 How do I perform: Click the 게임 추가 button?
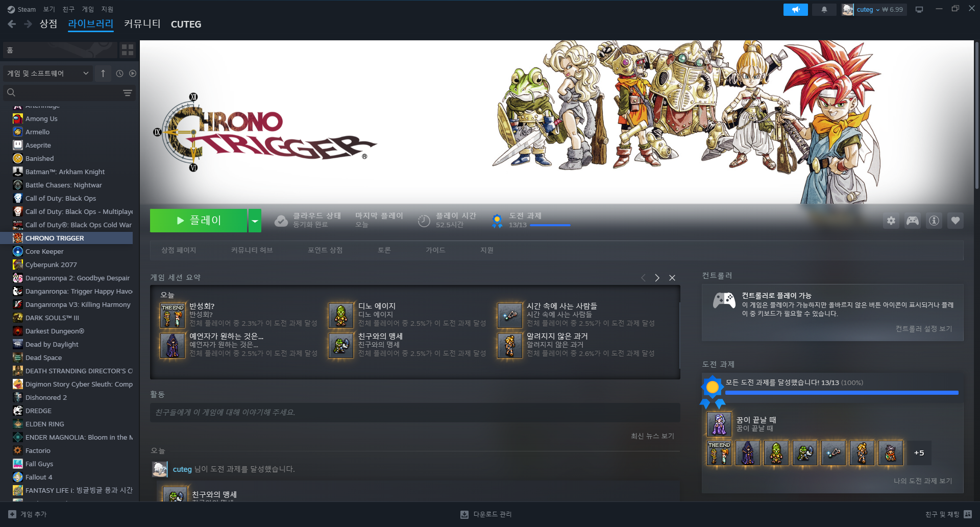[28, 515]
